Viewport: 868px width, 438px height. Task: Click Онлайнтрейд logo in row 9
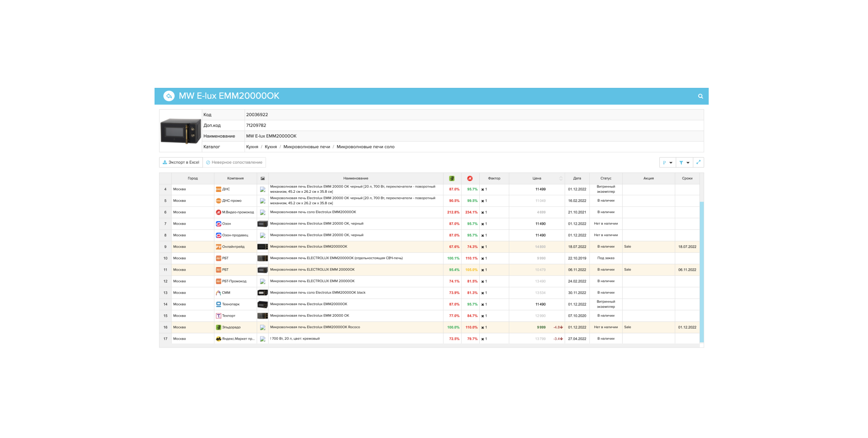(218, 247)
